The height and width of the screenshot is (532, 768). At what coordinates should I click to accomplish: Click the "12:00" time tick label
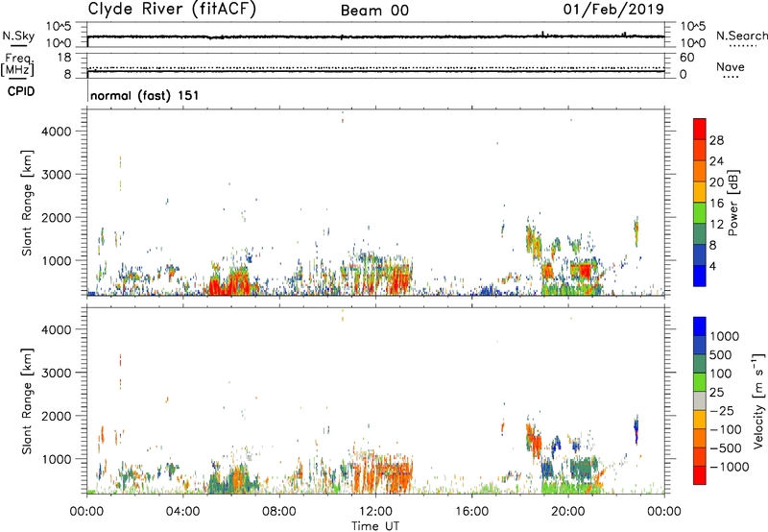tap(375, 512)
